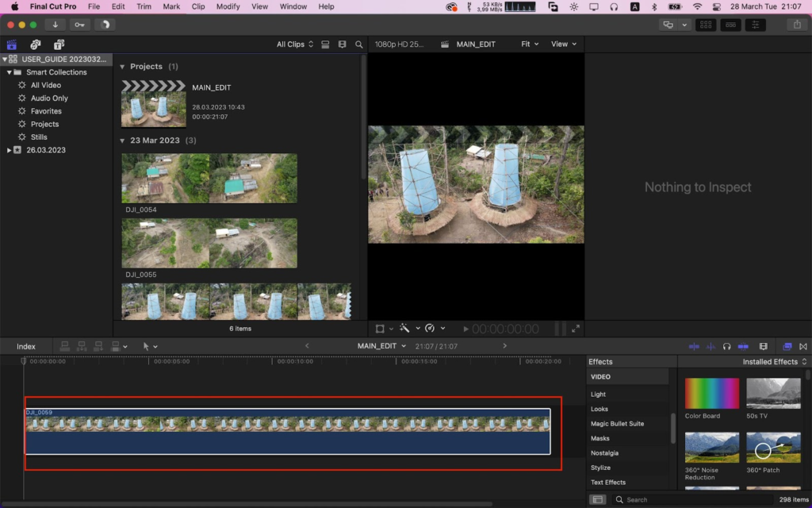This screenshot has width=812, height=508.
Task: Open the viewer View options dropdown
Action: pyautogui.click(x=564, y=44)
